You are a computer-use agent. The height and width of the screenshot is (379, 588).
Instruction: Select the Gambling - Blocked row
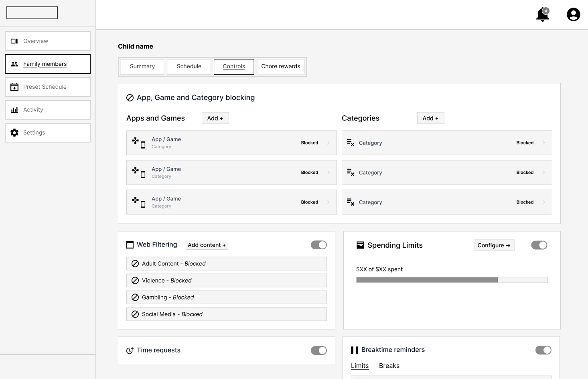(227, 297)
